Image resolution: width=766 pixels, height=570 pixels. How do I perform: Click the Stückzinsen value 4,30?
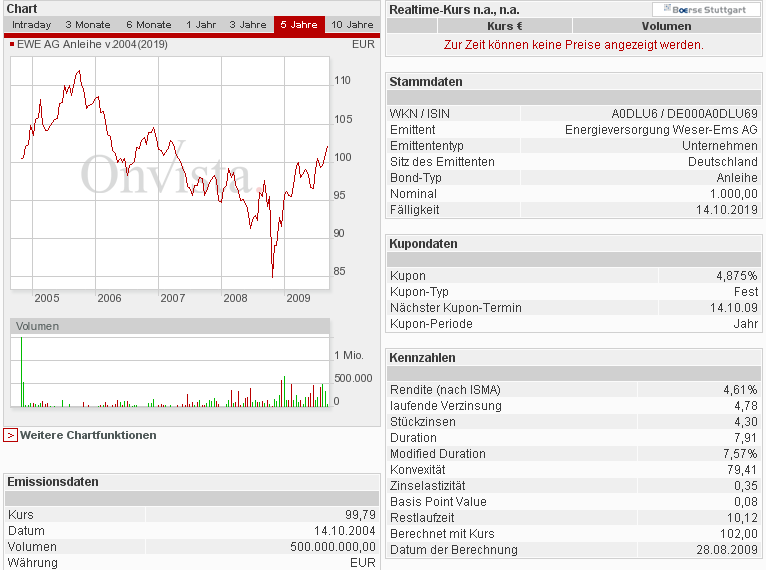point(745,422)
